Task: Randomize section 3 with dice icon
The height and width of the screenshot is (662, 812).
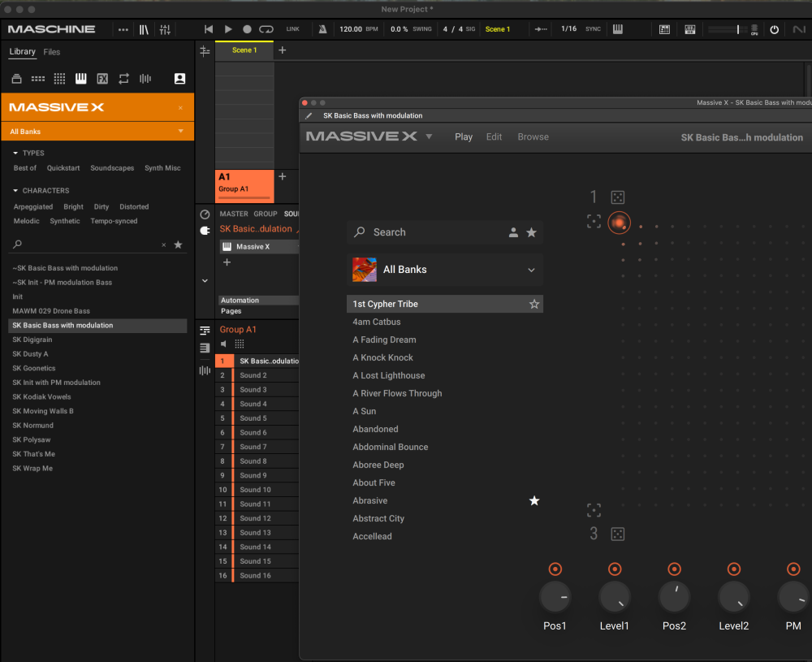Action: 618,534
